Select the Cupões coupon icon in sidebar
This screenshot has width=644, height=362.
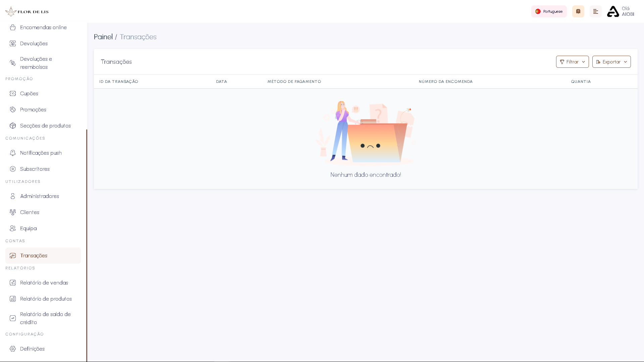13,94
